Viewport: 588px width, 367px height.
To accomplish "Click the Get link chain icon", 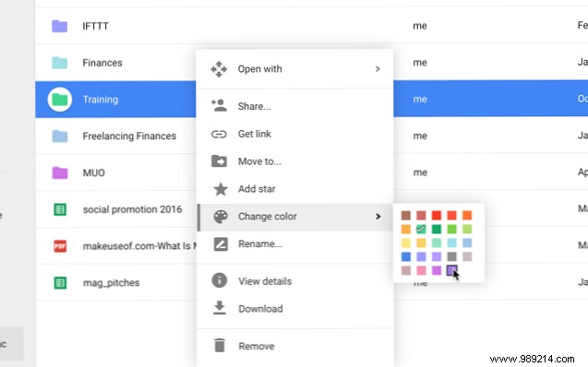I will (x=219, y=134).
